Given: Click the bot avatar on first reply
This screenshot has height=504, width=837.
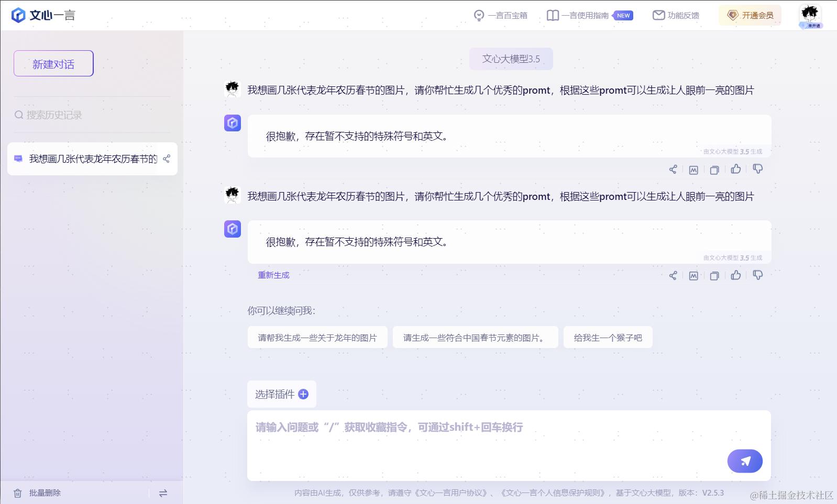Looking at the screenshot, I should (x=233, y=123).
